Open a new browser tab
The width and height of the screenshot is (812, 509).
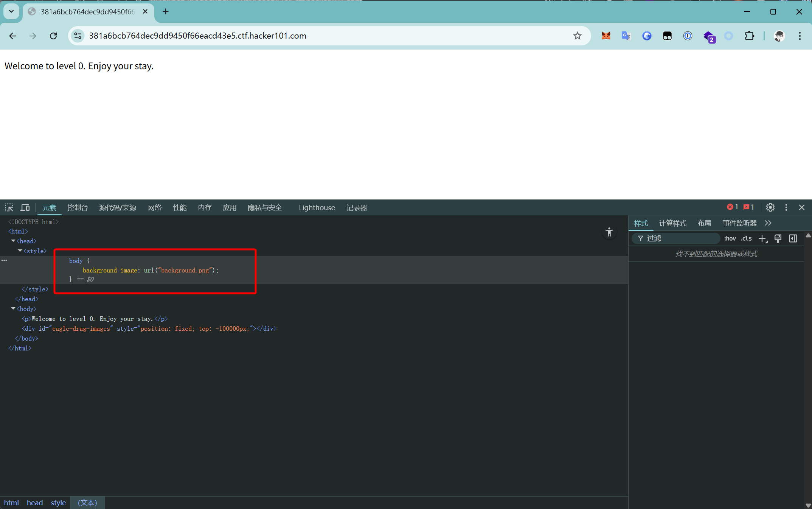pos(166,12)
